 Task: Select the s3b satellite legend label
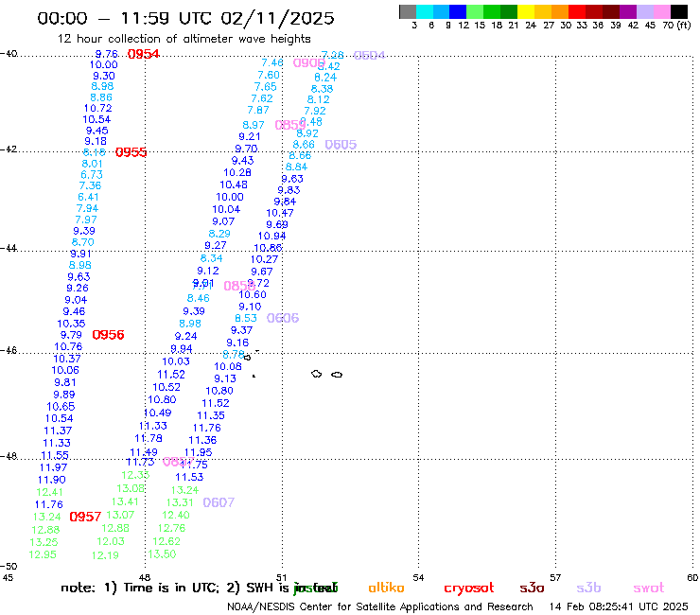(588, 588)
